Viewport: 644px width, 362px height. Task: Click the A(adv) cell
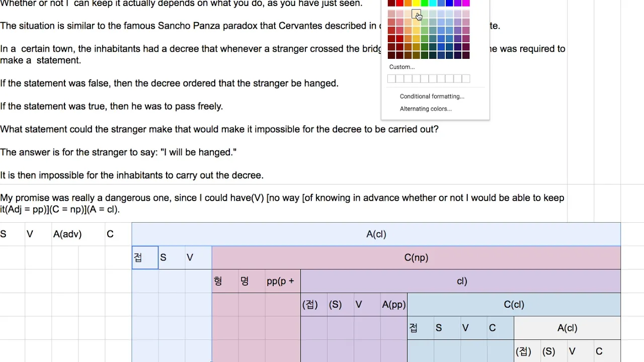(67, 234)
